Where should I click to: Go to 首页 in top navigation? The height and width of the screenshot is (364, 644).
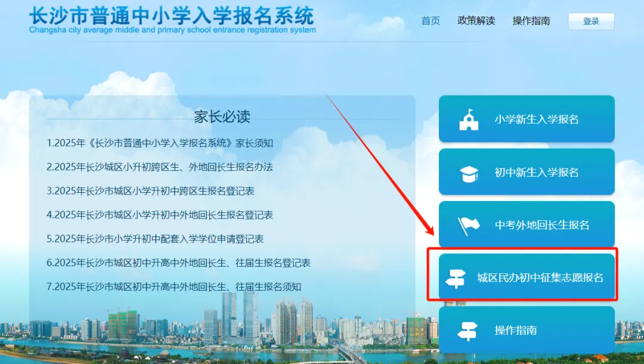(431, 21)
